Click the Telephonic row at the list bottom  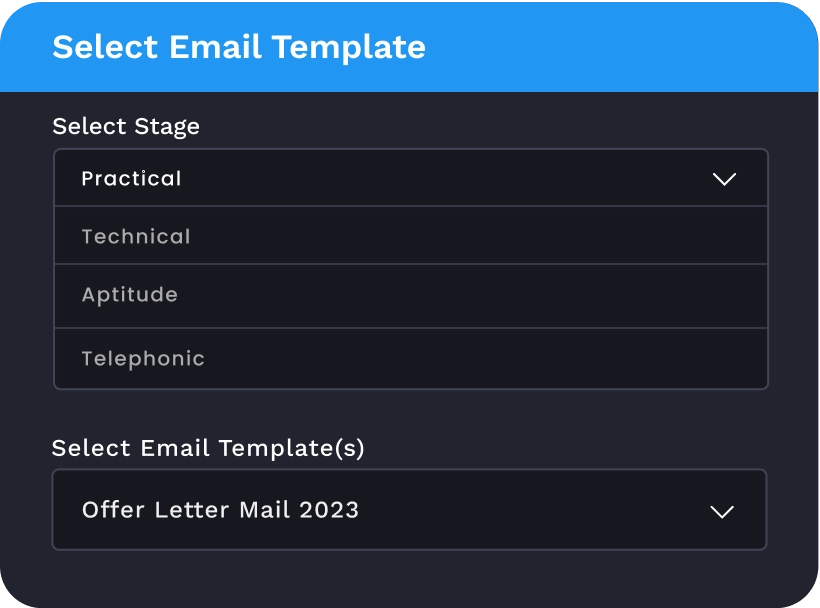point(410,359)
